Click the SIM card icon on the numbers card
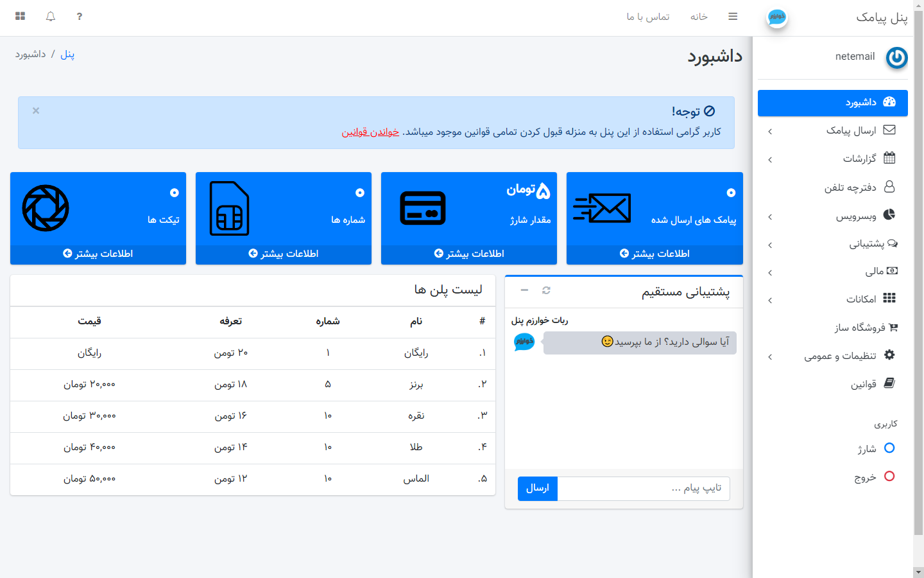The width and height of the screenshot is (924, 578). [229, 209]
